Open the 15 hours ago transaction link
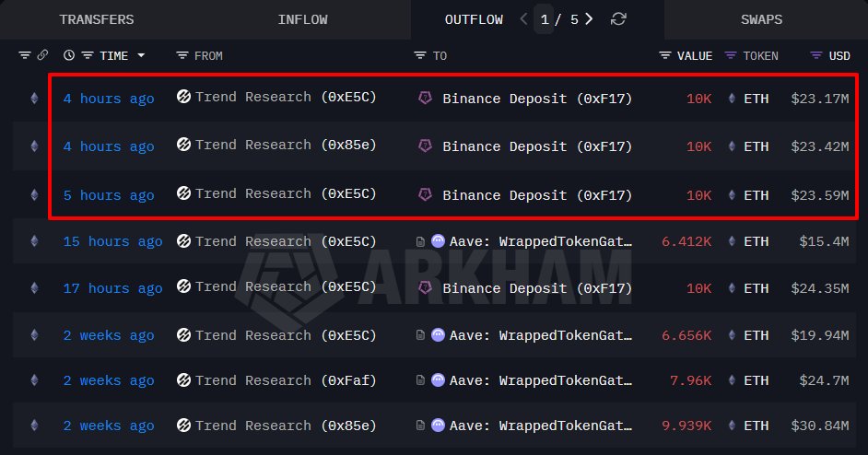Screen dimensions: 868x455 click(x=113, y=241)
